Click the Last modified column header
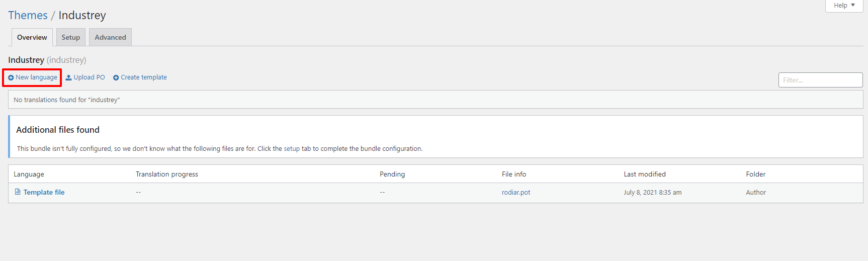 645,175
